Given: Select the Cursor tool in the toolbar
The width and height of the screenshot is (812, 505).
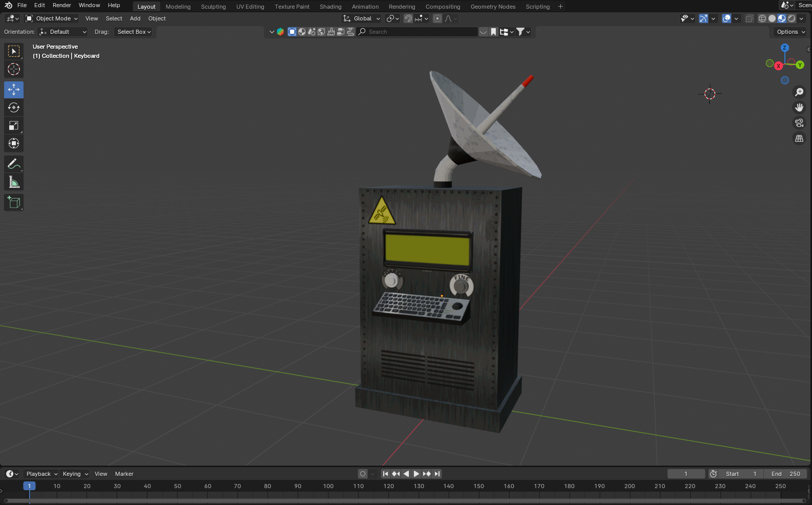Looking at the screenshot, I should click(x=14, y=69).
